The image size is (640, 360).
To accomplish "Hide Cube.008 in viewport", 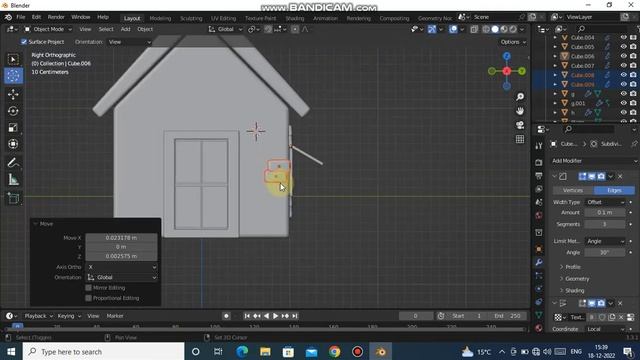I will (x=623, y=75).
